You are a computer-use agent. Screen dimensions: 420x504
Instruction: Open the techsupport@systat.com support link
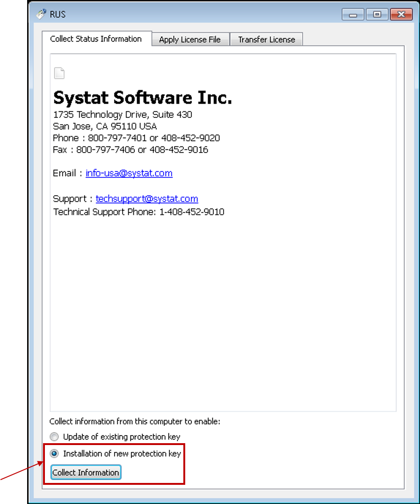pos(147,199)
